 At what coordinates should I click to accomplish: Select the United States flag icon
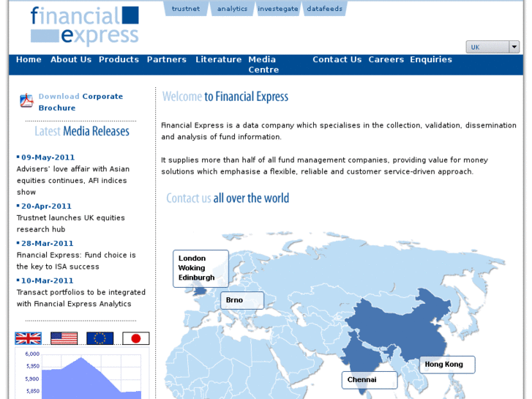pyautogui.click(x=64, y=338)
